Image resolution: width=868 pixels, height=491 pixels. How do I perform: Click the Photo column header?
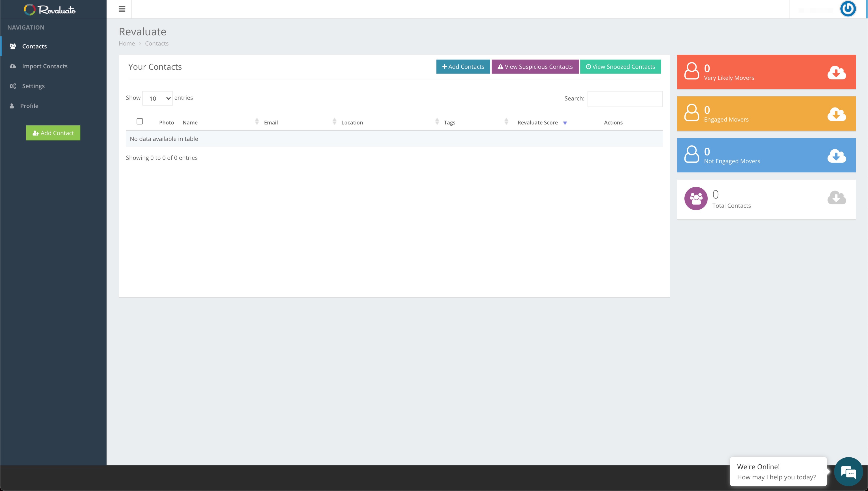167,123
